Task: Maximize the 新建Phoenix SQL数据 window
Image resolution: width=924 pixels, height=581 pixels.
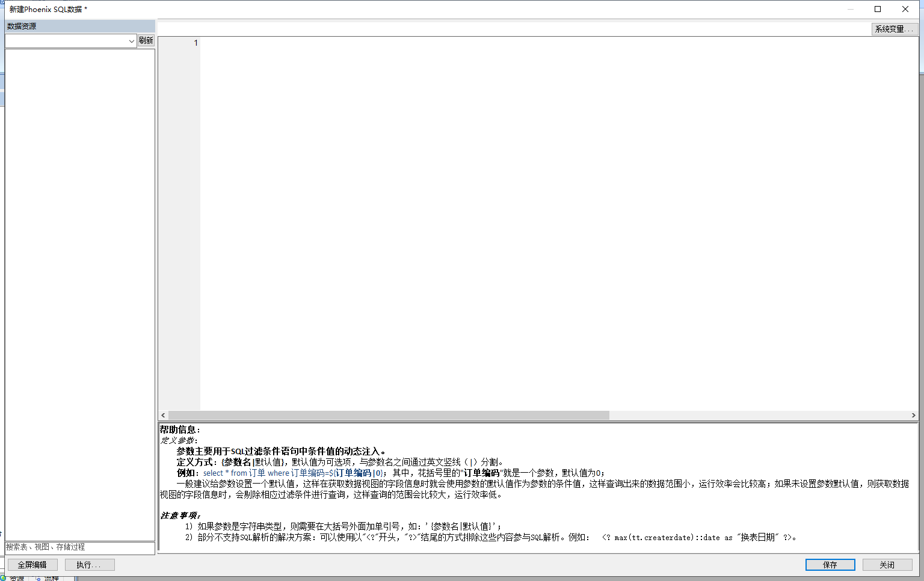Action: coord(878,9)
